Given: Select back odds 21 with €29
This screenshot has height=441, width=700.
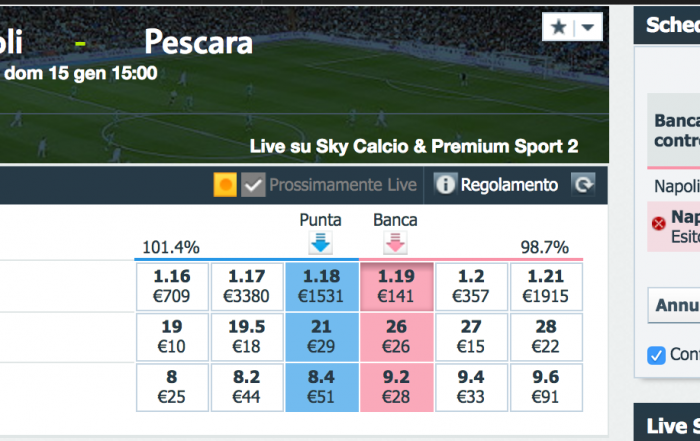Looking at the screenshot, I should pyautogui.click(x=321, y=337).
